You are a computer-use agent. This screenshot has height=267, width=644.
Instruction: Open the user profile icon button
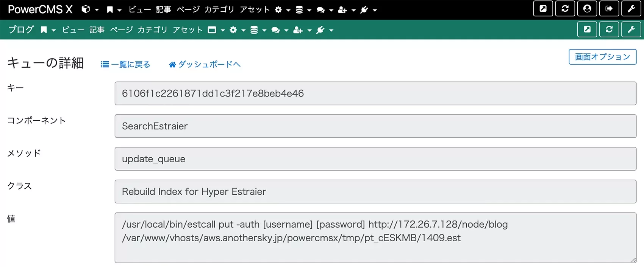click(x=587, y=9)
